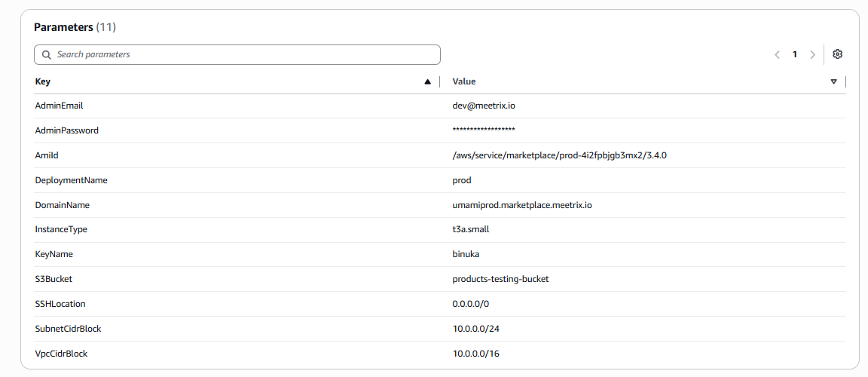Image resolution: width=868 pixels, height=377 pixels.
Task: Focus the Search parameters field
Action: coord(237,55)
